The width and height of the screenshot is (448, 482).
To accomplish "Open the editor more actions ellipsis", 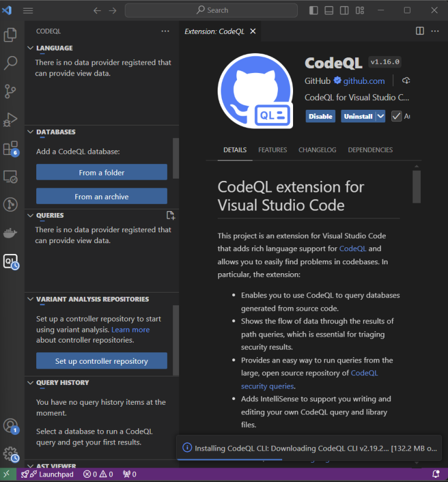I will coord(435,31).
